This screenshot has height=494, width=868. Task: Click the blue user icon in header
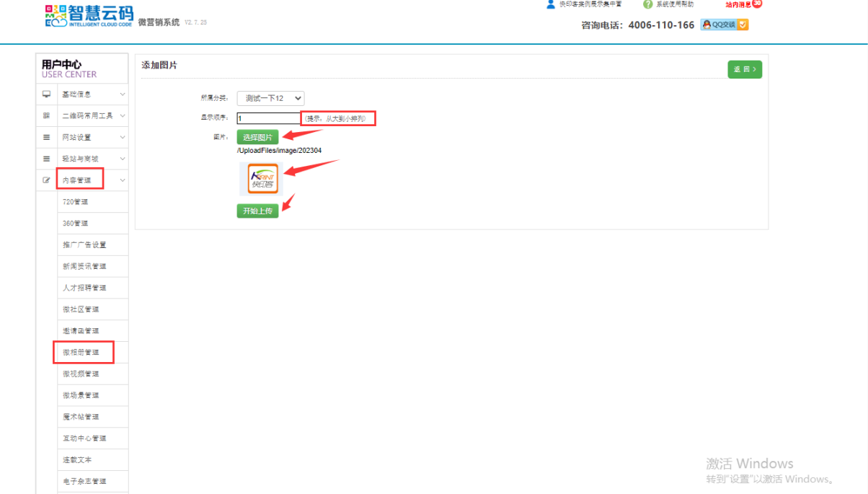551,4
